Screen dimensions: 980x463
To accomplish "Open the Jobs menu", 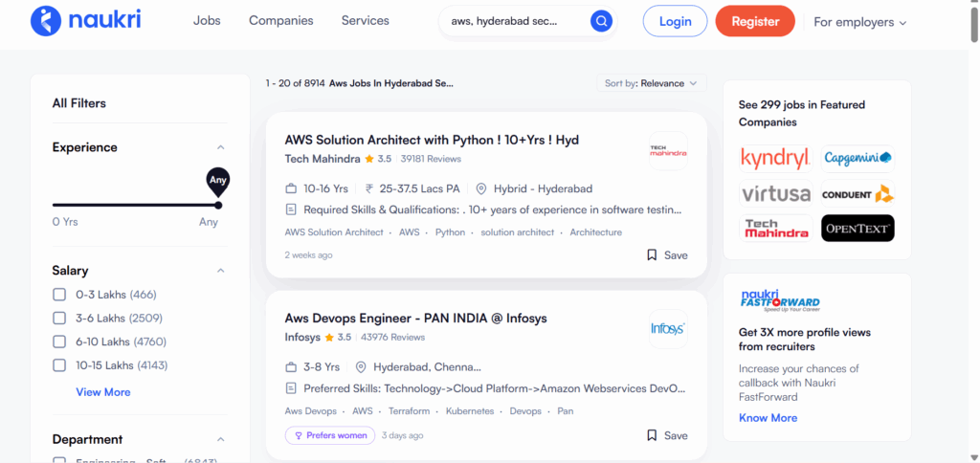I will [x=207, y=21].
